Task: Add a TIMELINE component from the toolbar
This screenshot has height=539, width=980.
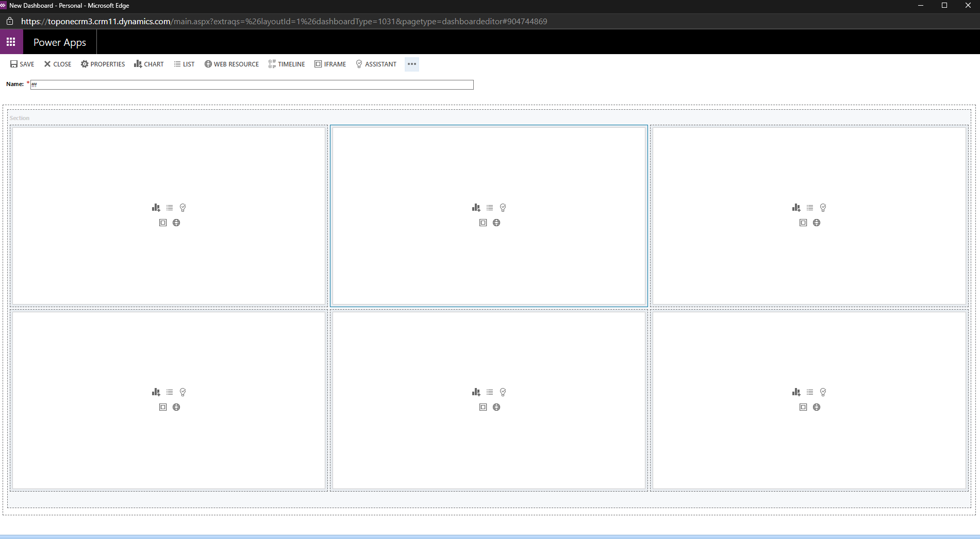Action: (x=287, y=64)
